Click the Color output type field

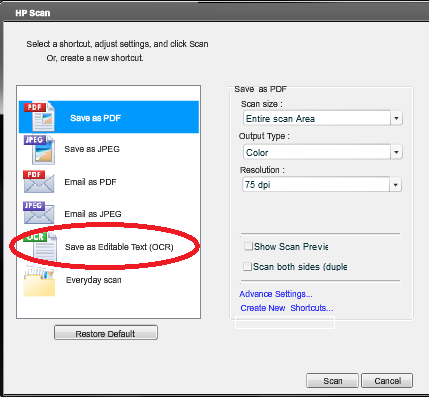[x=317, y=152]
